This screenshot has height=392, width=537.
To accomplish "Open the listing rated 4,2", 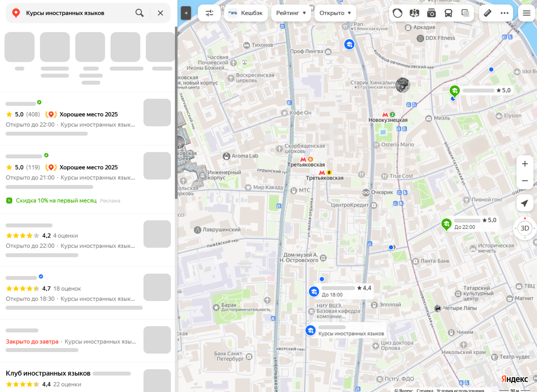I will tap(88, 240).
